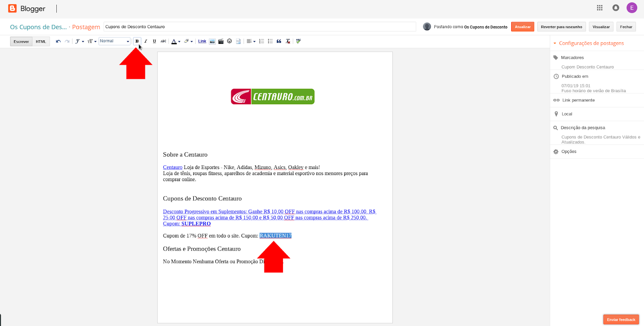The image size is (644, 326).
Task: Open the text background color picker
Action: [x=188, y=41]
